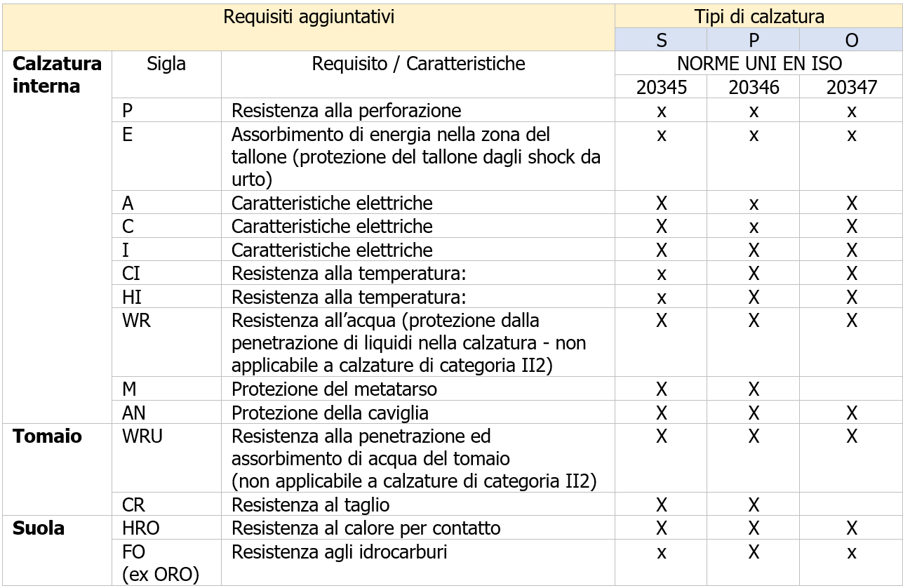Click the WRU sigla cell

pos(142,436)
